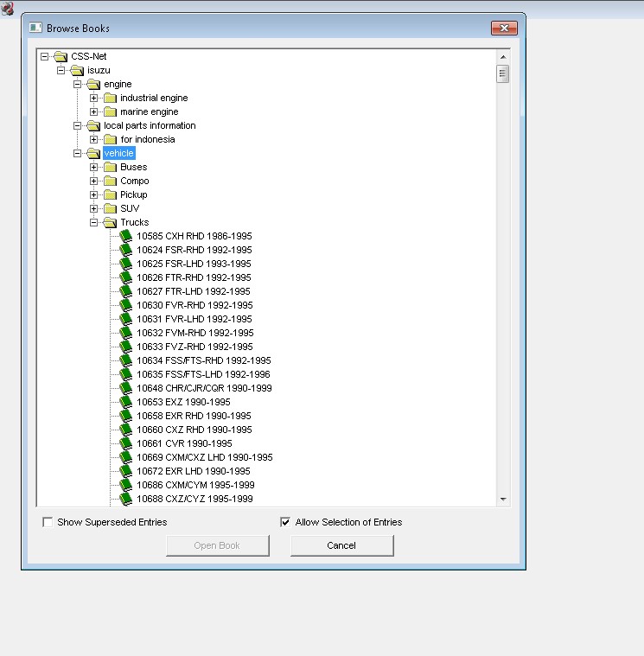Click the book icon for 10632 FVM-RHD 1992-1995

pyautogui.click(x=125, y=333)
